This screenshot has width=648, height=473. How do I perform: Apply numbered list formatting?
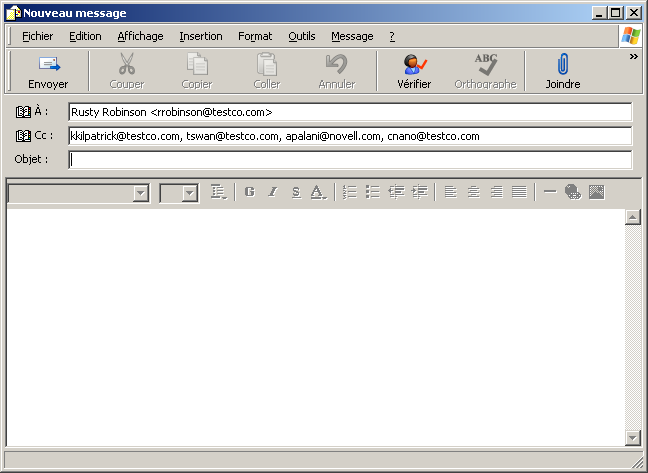tap(350, 192)
